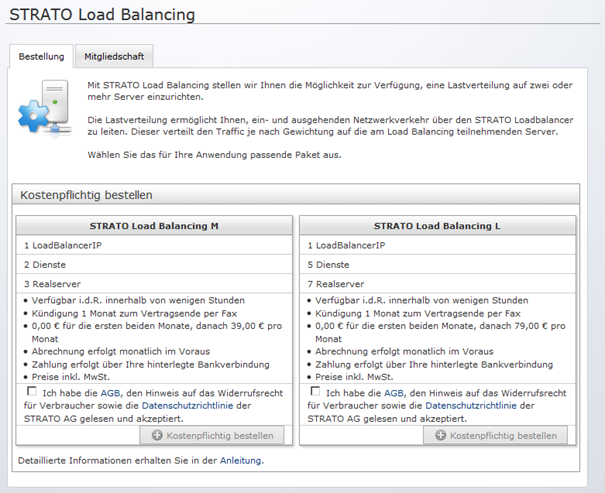This screenshot has height=493, width=605.
Task: Select the STRATO Load Balancing L header
Action: tap(437, 226)
